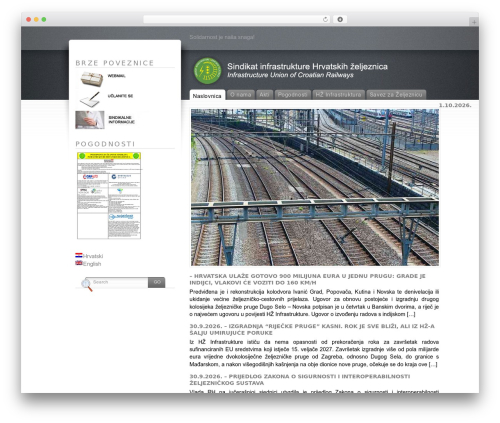Screen dimensions: 500x423
Task: Click the POGODNOSTI sidebar heading
Action: pos(105,144)
